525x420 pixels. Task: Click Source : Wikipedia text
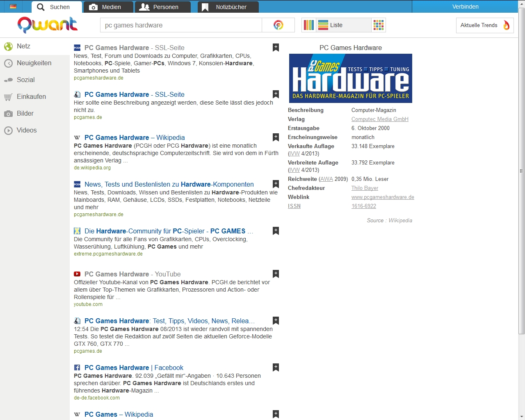point(390,221)
